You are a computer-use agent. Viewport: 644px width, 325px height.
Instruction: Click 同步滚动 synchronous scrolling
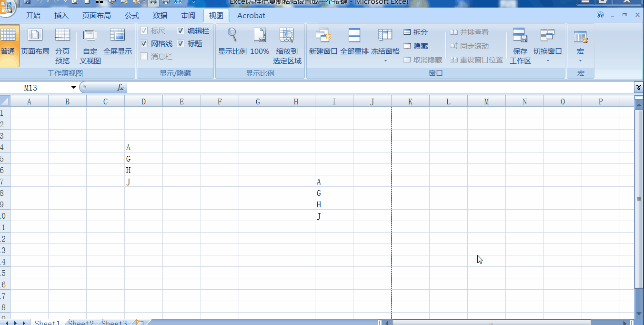point(469,46)
